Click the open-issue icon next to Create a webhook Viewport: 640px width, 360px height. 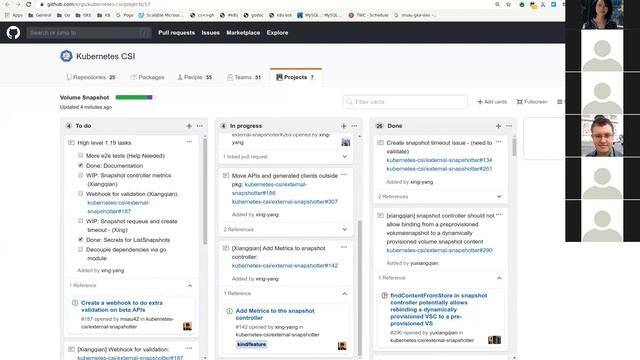[x=75, y=303]
